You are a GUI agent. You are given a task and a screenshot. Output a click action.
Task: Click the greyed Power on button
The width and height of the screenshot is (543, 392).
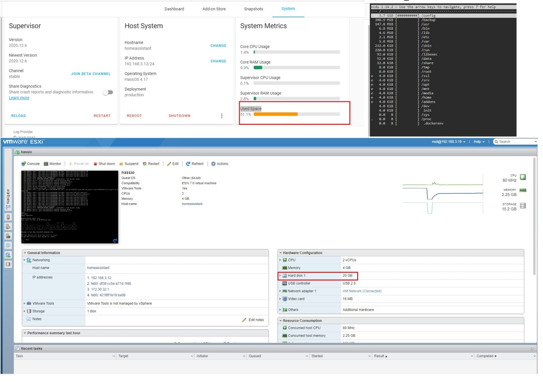(x=79, y=164)
